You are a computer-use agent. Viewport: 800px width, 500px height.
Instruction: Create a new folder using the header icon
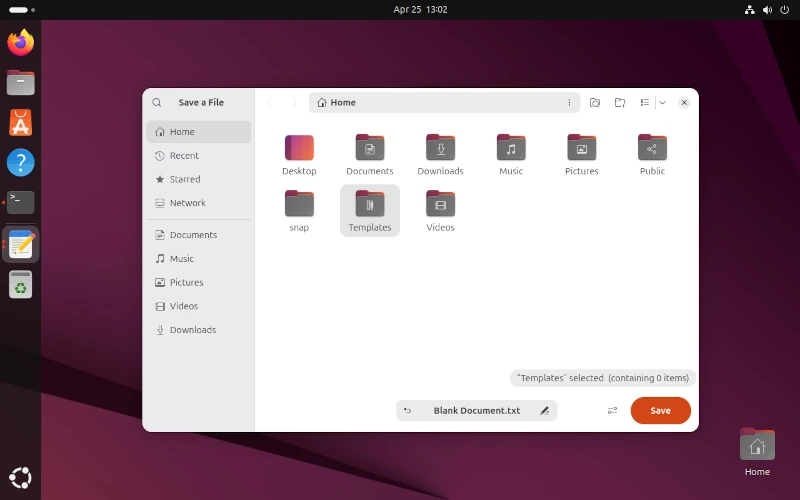(620, 103)
